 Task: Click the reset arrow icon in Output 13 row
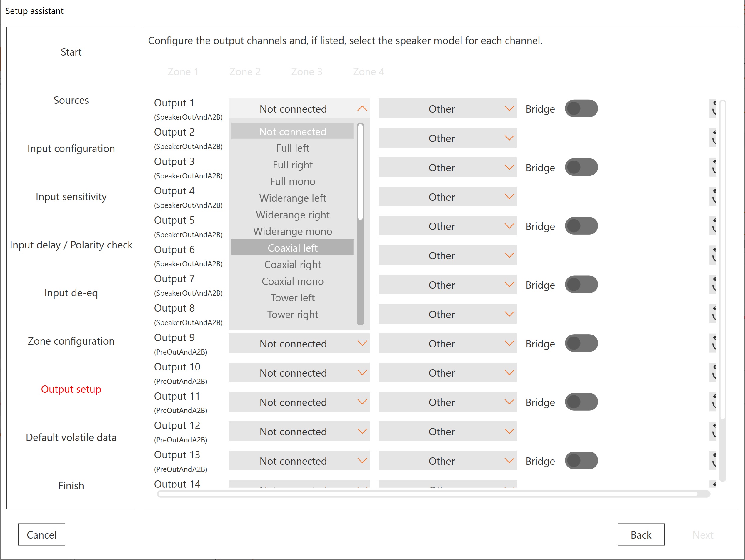[713, 460]
